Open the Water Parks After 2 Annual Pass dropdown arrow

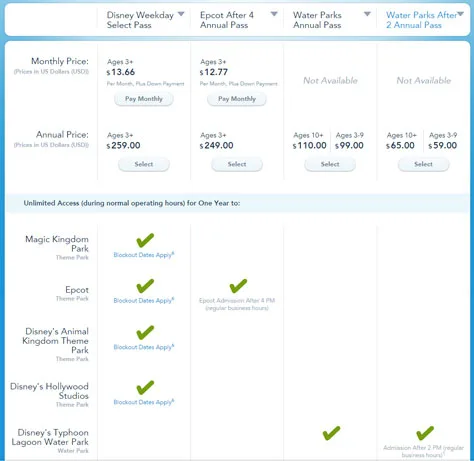coord(461,14)
